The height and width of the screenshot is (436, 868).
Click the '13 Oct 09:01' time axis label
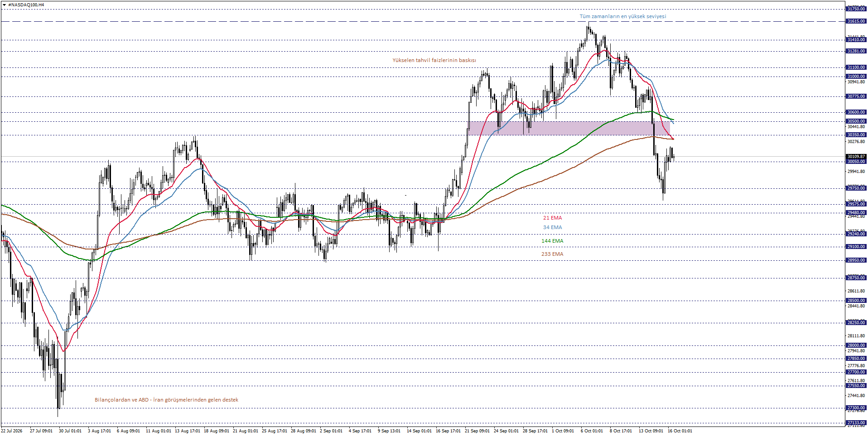tap(651, 431)
